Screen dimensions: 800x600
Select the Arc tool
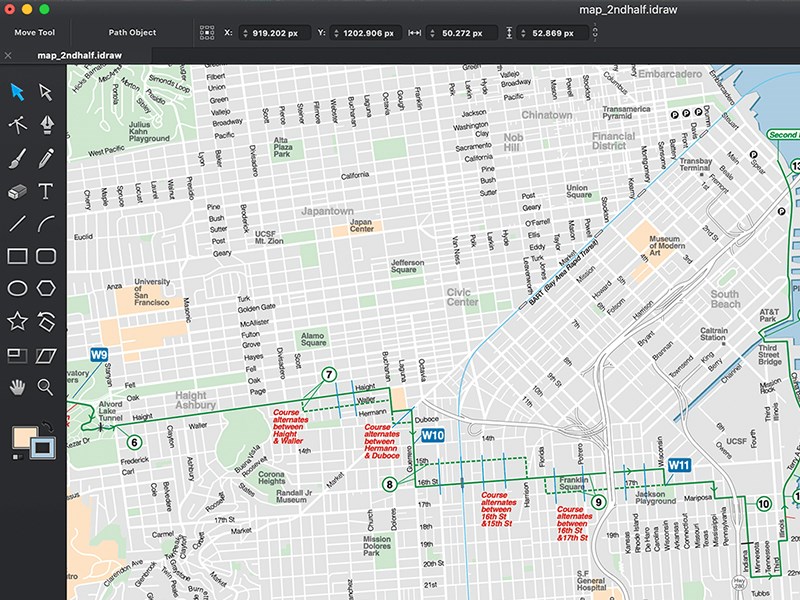(46, 223)
